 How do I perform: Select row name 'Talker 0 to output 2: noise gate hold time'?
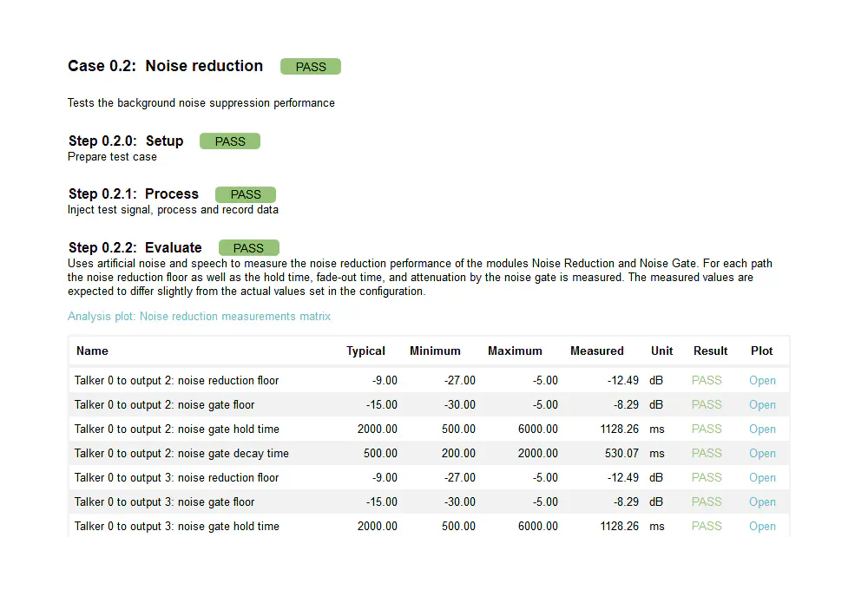[176, 429]
